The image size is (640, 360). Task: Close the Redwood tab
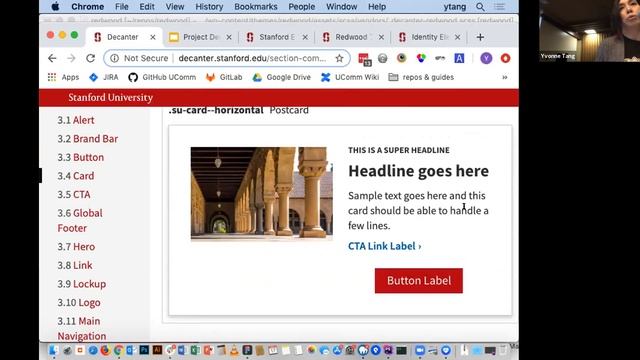coord(381,37)
